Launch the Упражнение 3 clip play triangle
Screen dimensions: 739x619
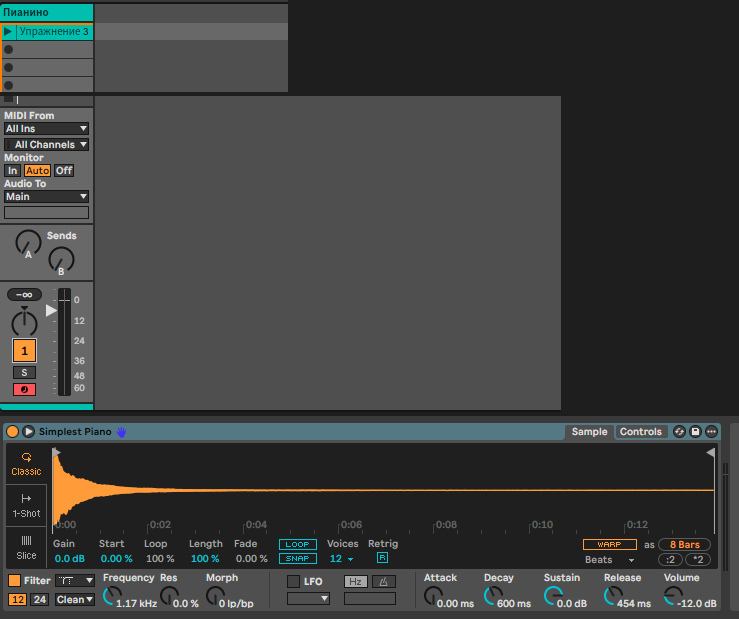8,32
